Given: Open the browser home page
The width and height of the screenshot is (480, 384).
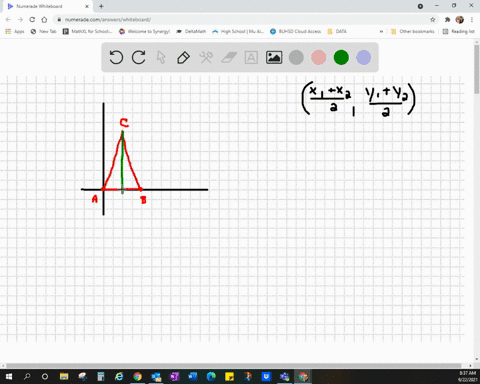Looking at the screenshot, I should tap(44, 20).
